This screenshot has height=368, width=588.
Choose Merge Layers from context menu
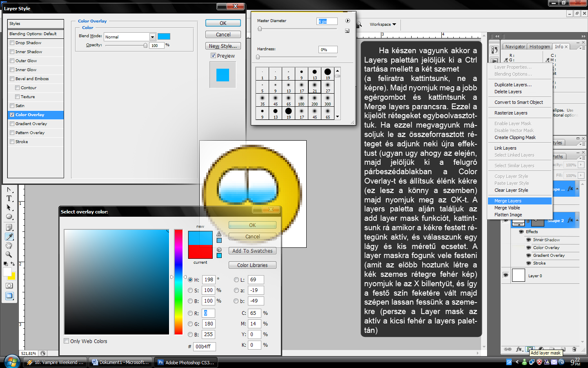508,201
